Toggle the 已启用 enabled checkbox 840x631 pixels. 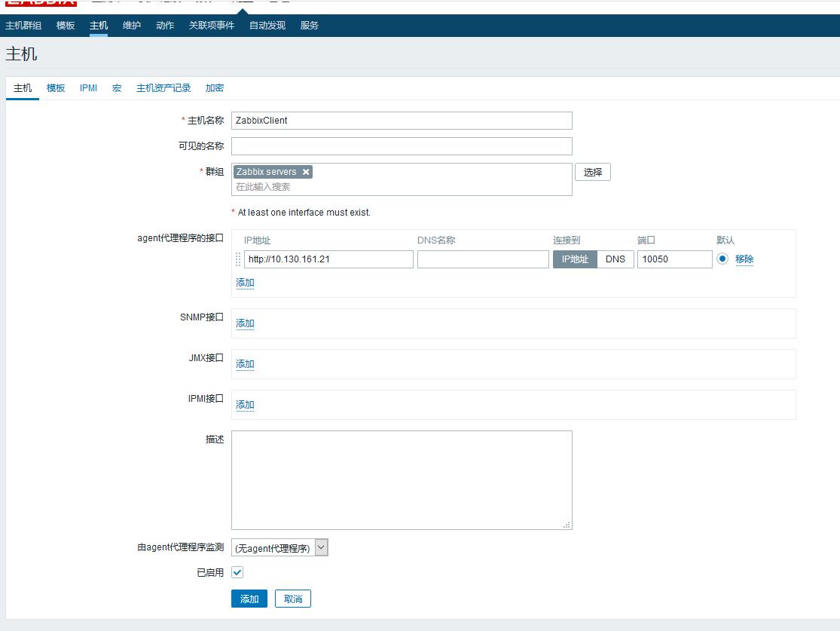coord(237,572)
